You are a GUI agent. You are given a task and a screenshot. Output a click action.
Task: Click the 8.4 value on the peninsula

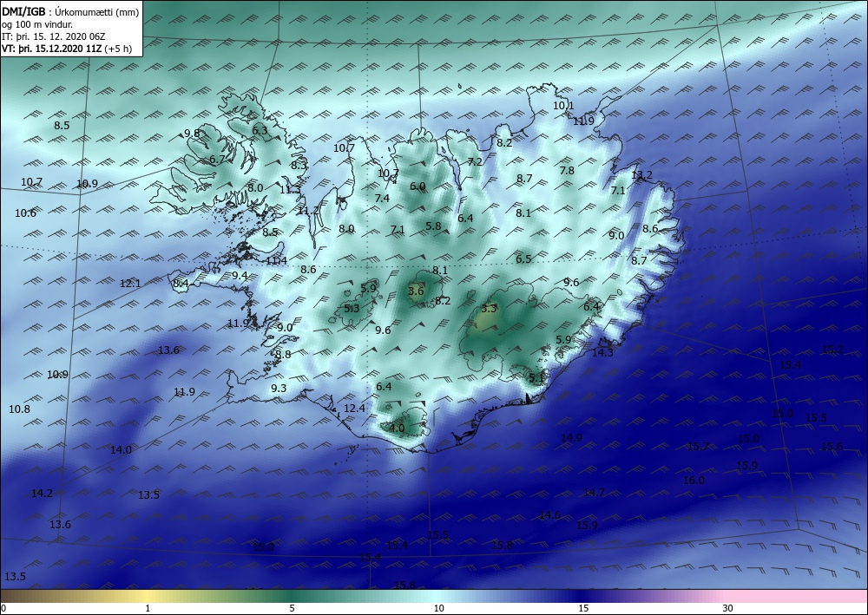[181, 283]
